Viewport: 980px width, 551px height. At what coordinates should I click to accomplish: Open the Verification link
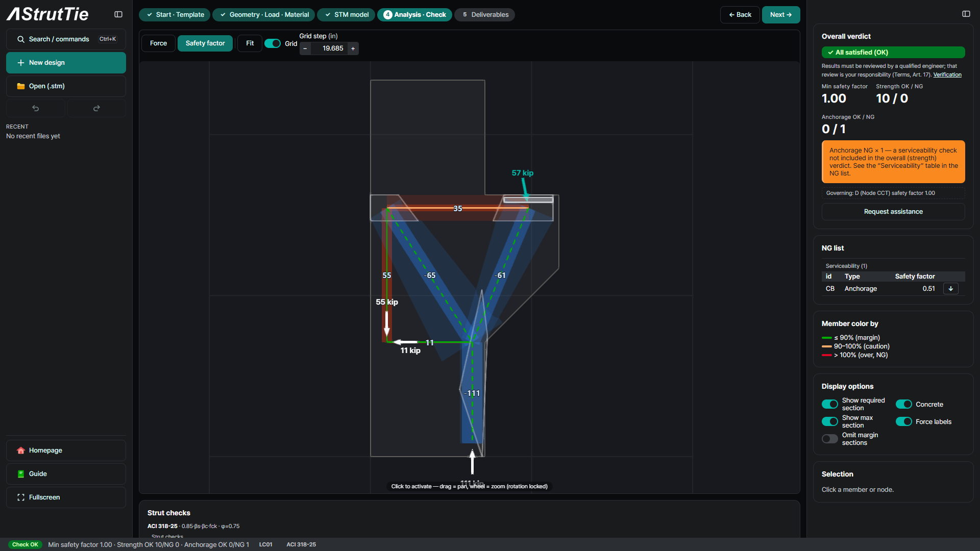point(947,74)
